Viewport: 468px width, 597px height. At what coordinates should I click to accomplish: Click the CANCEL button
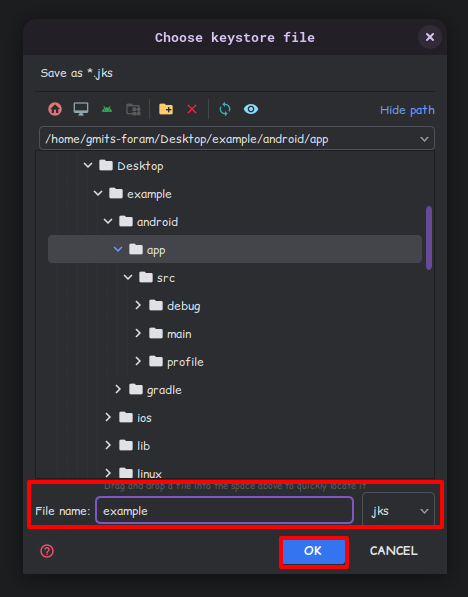pos(394,551)
